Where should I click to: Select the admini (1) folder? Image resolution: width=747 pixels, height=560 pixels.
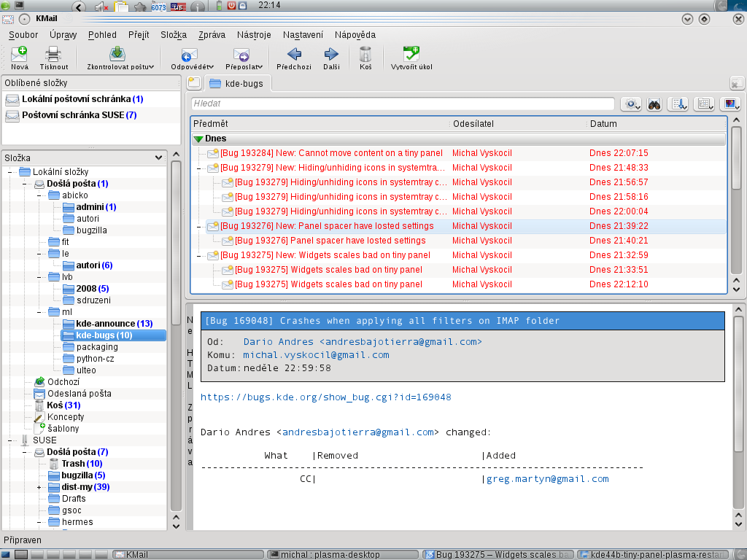90,207
